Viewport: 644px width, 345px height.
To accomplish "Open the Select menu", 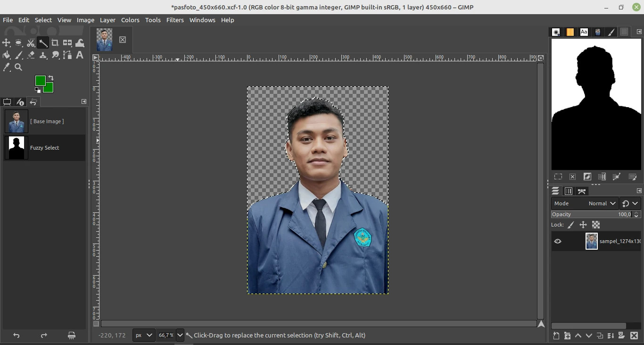I will (43, 20).
